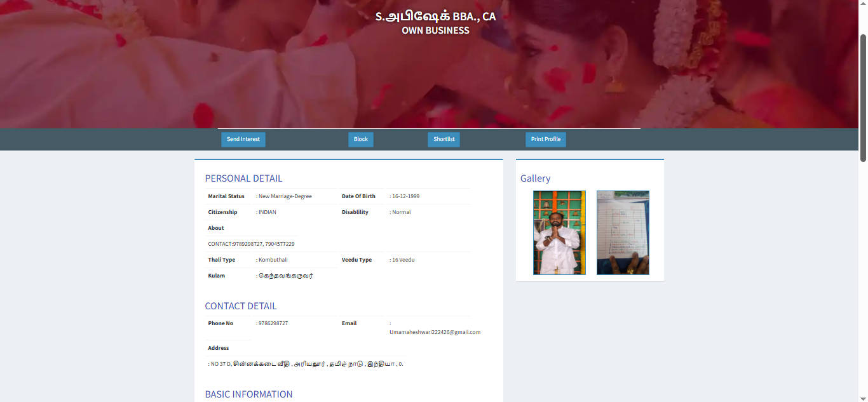The image size is (868, 402).
Task: Print the profile page
Action: coord(545,139)
